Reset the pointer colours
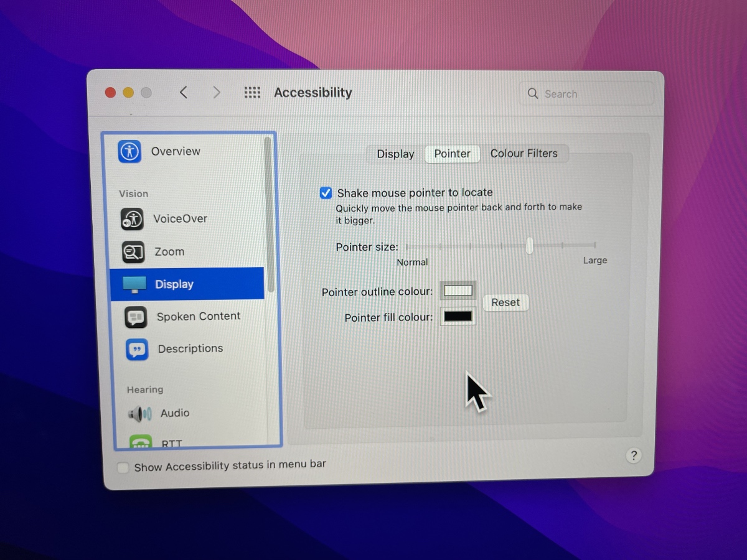 click(505, 303)
